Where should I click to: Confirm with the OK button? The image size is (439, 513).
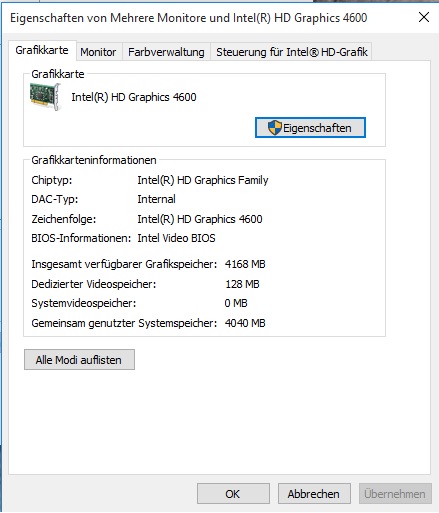233,494
